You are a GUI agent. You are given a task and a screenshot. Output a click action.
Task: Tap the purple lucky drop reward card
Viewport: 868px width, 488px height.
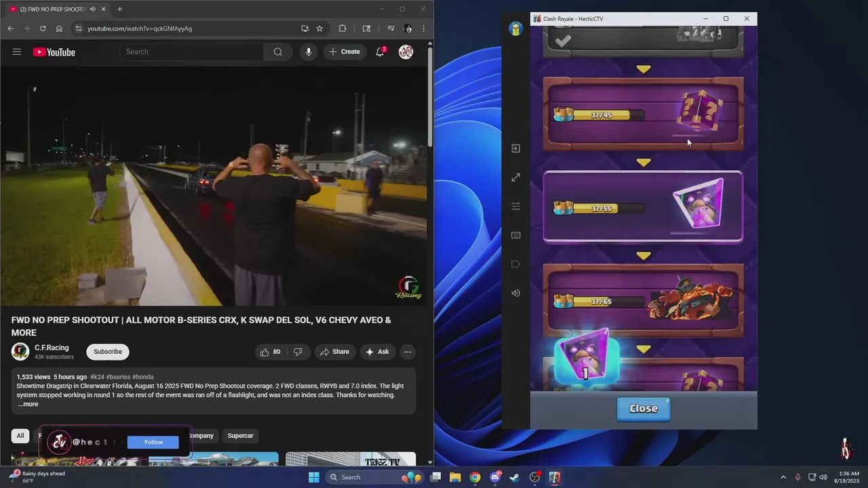pyautogui.click(x=643, y=207)
